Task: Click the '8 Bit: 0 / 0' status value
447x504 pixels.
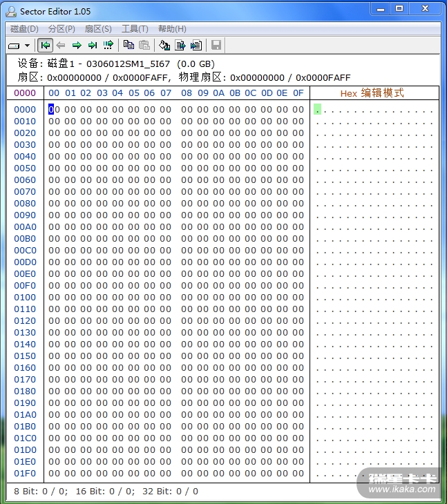Action: point(41,491)
